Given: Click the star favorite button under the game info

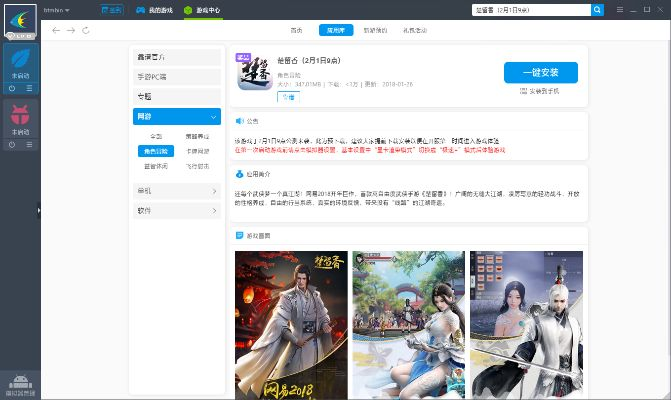Looking at the screenshot, I should tap(288, 97).
